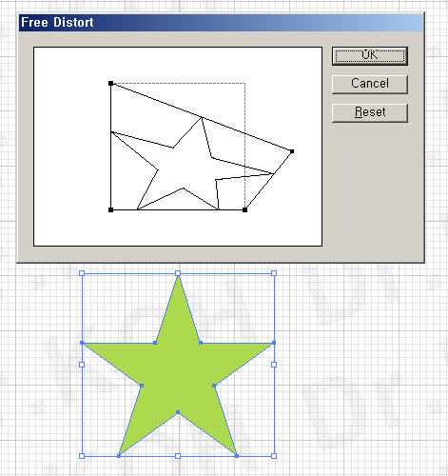Select the right-middle bounding box handle
This screenshot has height=476, width=448.
[274, 365]
